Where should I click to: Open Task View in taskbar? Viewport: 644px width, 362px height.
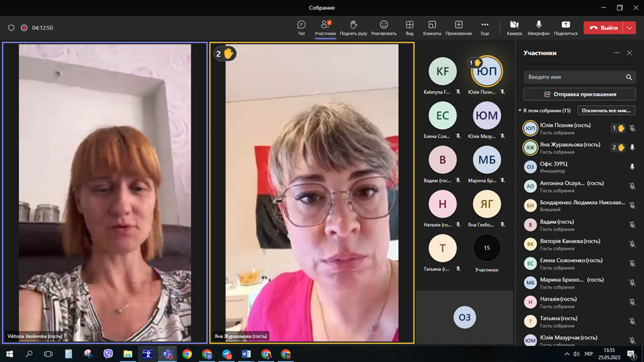coord(48,354)
